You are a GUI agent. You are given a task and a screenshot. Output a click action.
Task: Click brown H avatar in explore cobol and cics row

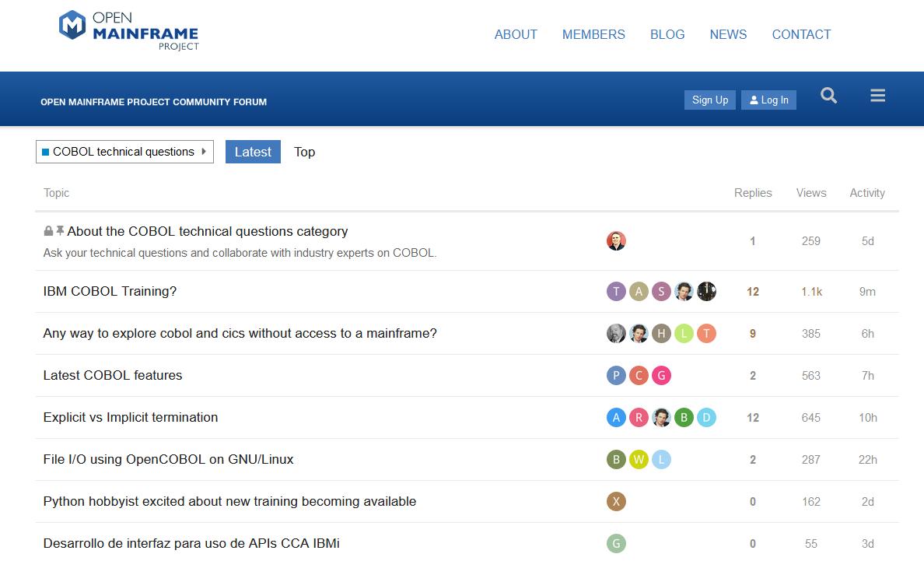click(x=661, y=334)
